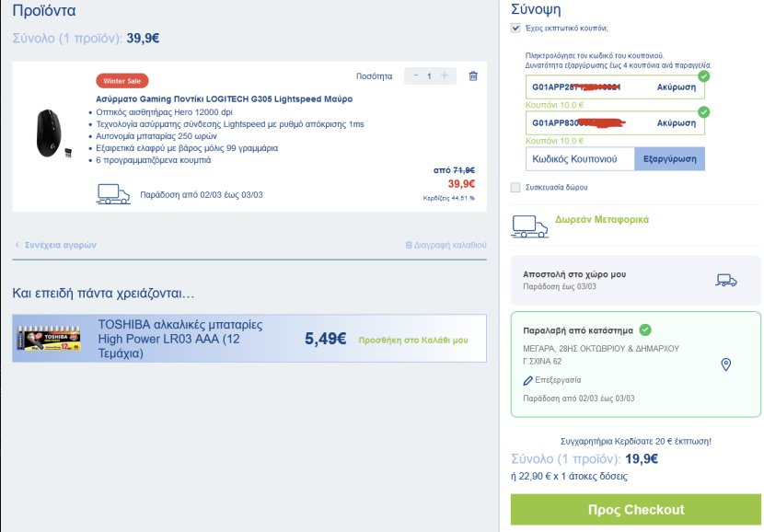Click the Winter Sale badge

pyautogui.click(x=122, y=81)
